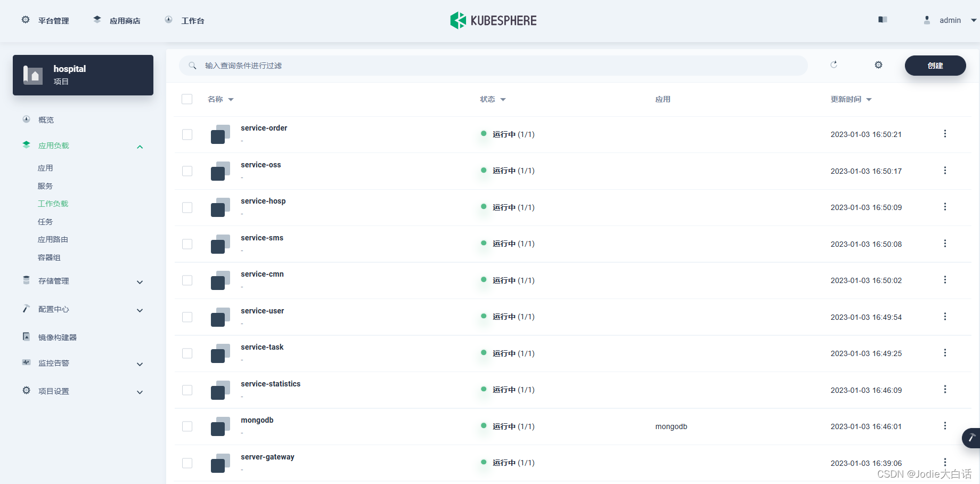Screen dimensions: 980x484
Task: Click the Overview (概览) sidebar icon
Action: [26, 119]
